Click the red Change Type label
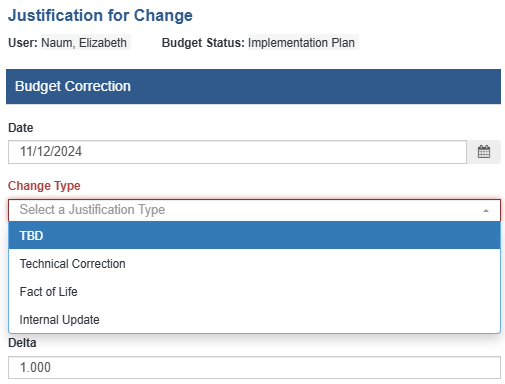This screenshot has width=505, height=384. 44,186
